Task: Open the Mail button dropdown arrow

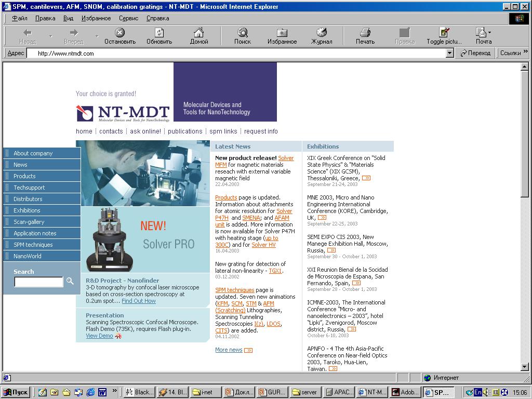Action: tap(489, 33)
